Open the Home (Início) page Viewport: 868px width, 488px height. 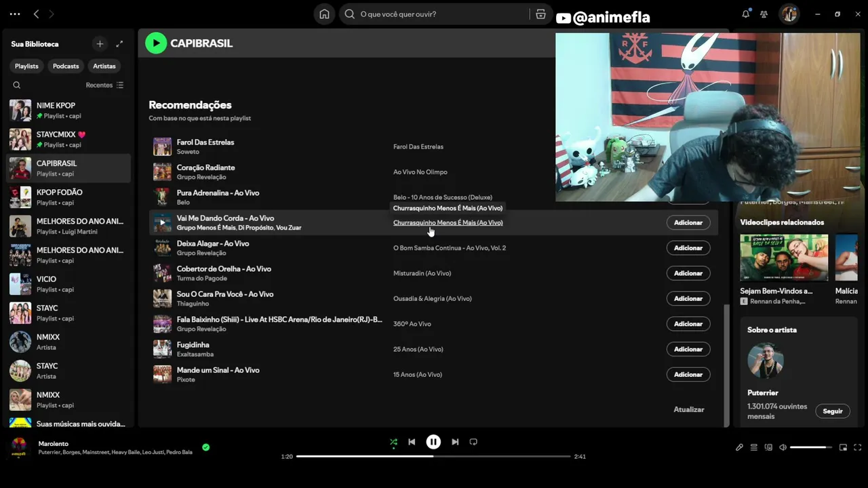tap(324, 14)
